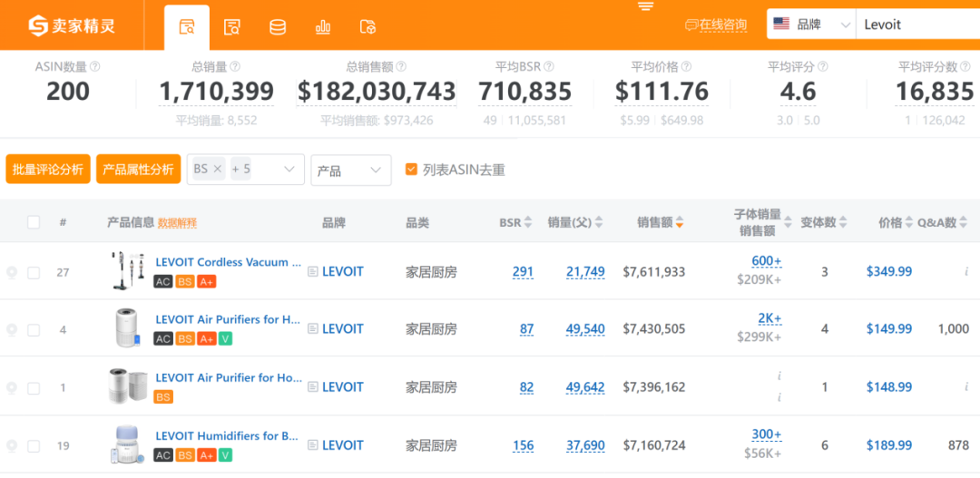Show help for 平均BSR
The width and height of the screenshot is (980, 478).
coord(549,66)
